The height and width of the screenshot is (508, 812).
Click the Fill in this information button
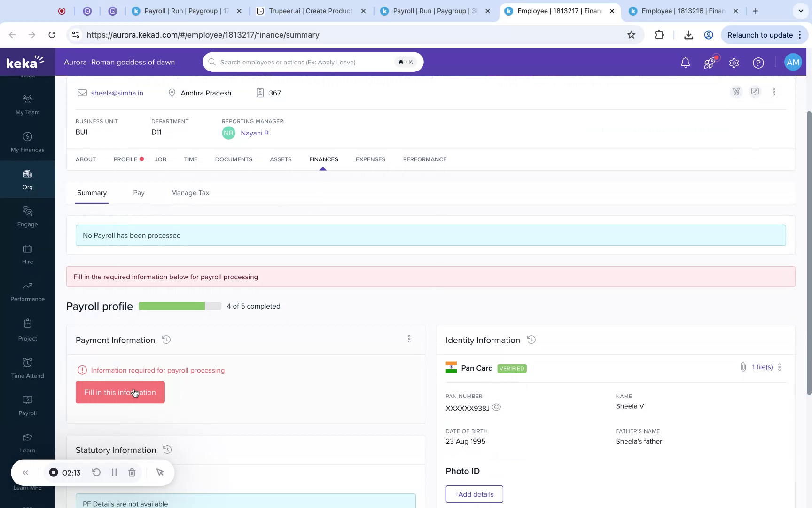pyautogui.click(x=120, y=392)
